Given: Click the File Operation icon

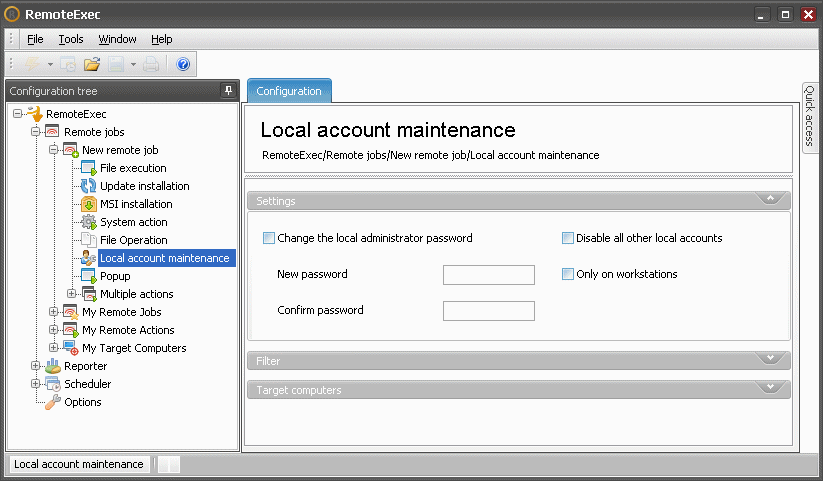Looking at the screenshot, I should (89, 240).
